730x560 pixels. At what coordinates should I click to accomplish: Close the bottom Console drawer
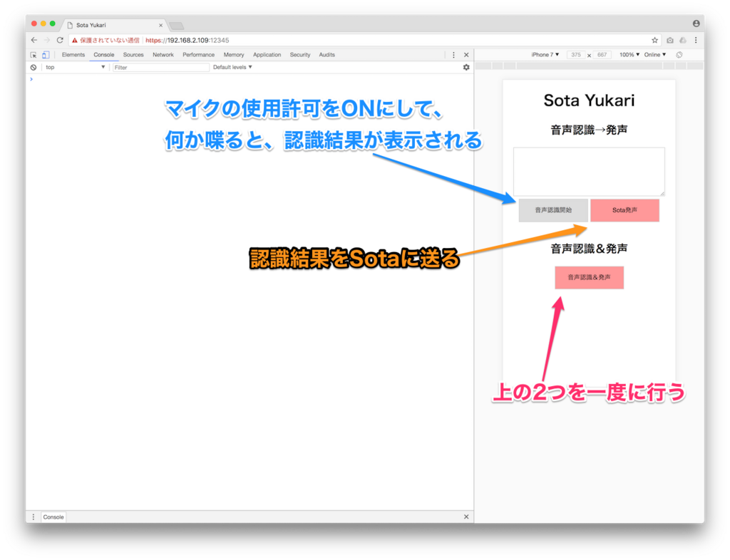coord(466,517)
